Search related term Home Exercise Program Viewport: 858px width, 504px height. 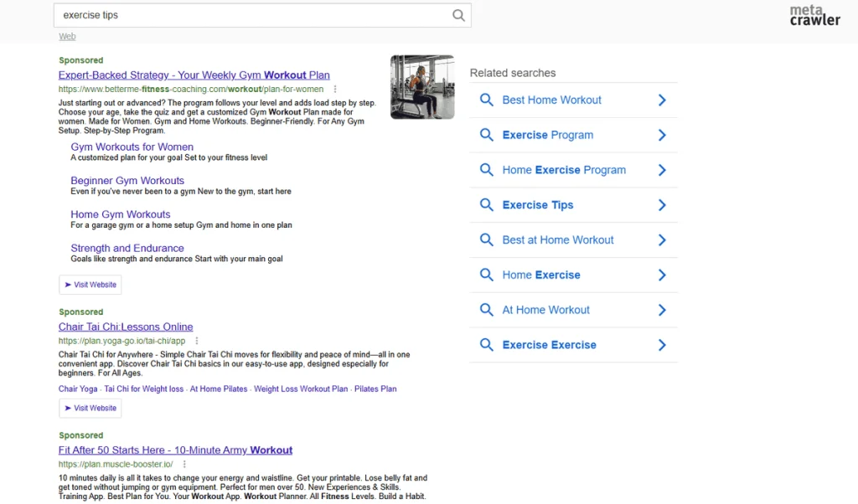tap(564, 170)
